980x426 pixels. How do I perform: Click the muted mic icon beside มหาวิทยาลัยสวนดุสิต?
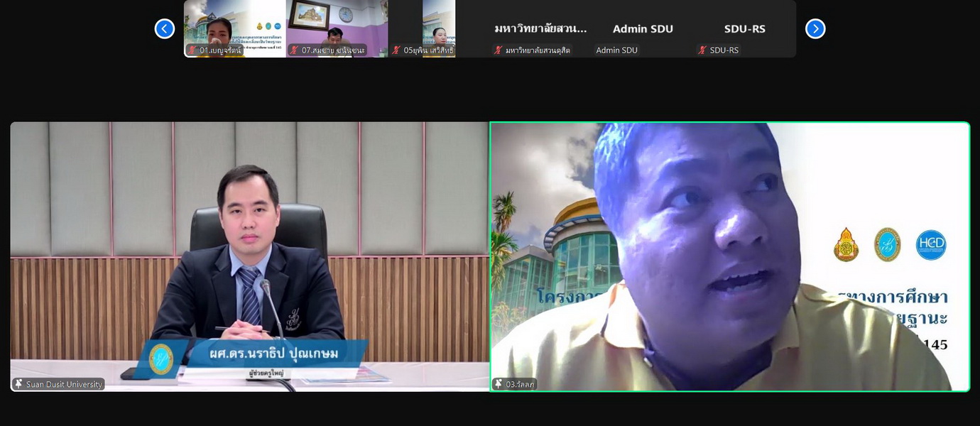(x=499, y=50)
